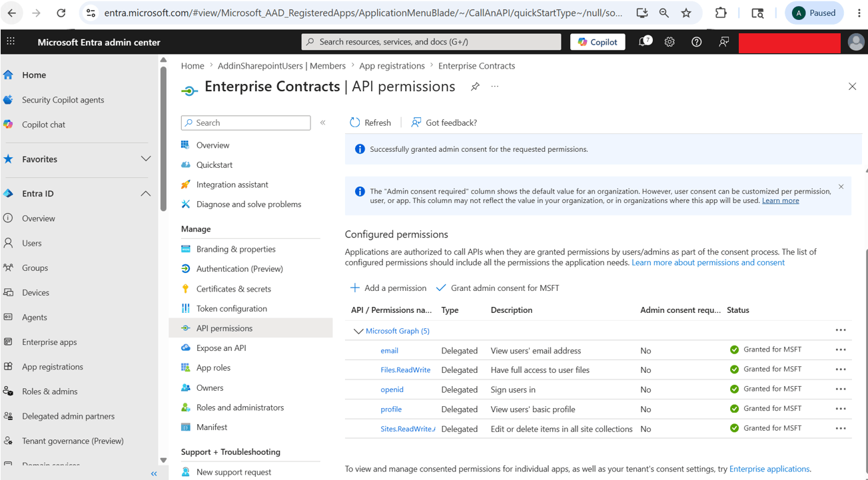This screenshot has width=868, height=480.
Task: Open Token configuration
Action: pos(231,309)
